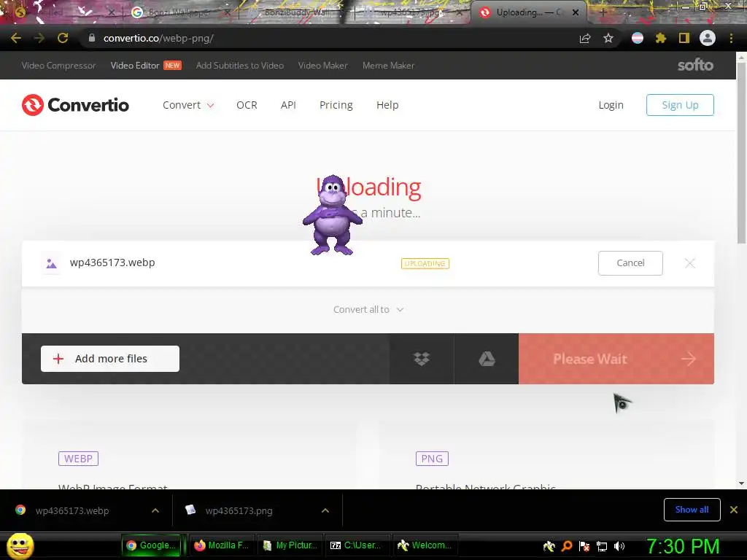Switch to My Pictures taskbar button

coord(290,545)
